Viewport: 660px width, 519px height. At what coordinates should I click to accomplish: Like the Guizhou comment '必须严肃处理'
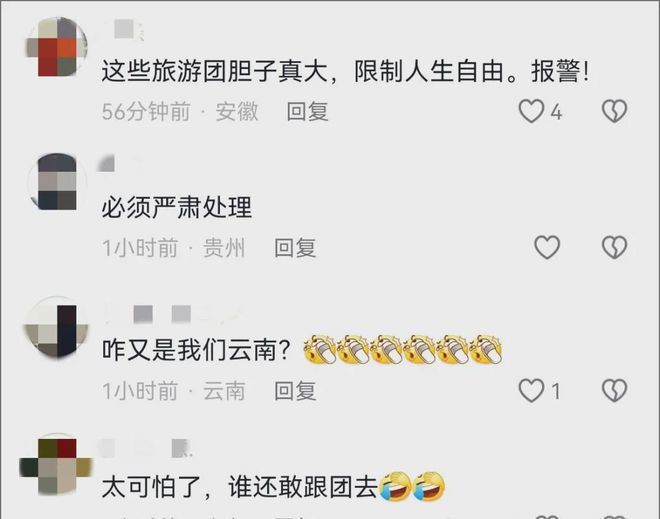click(547, 247)
